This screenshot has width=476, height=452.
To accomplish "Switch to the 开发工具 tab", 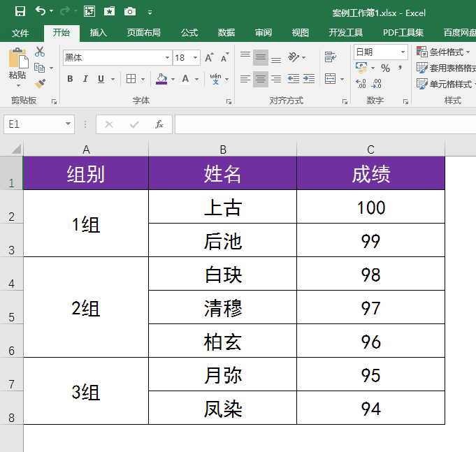I will click(x=346, y=32).
